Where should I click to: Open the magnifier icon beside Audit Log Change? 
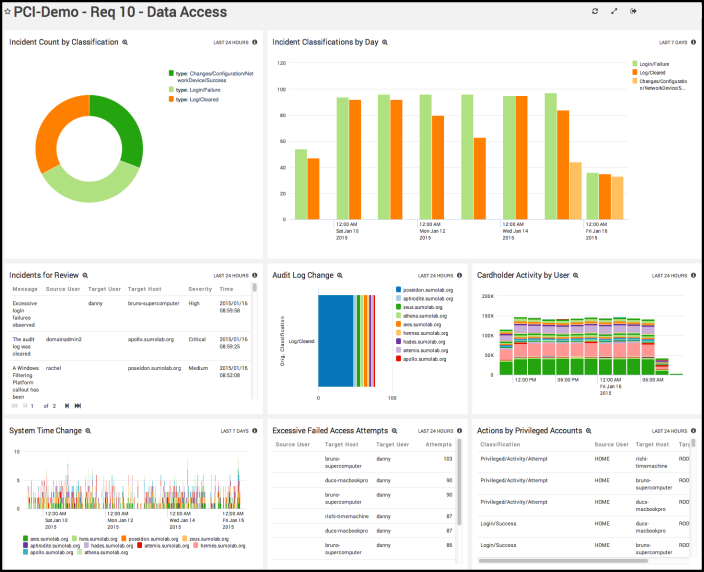tap(339, 275)
